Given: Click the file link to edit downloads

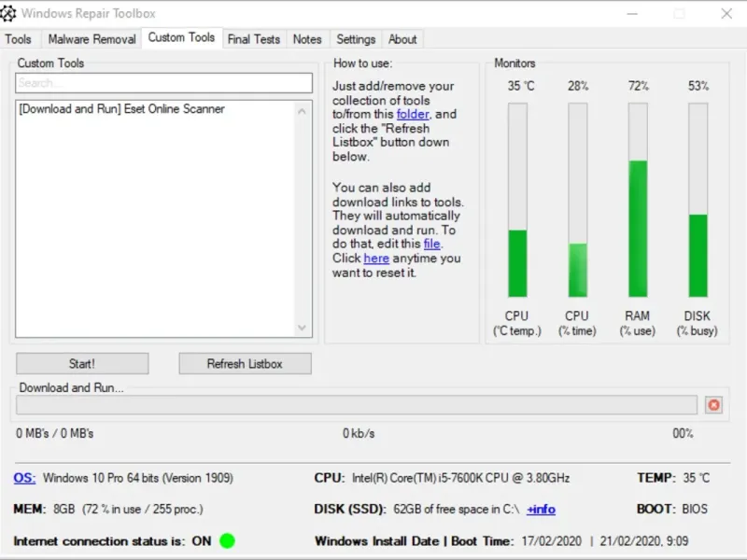Looking at the screenshot, I should click(x=431, y=244).
